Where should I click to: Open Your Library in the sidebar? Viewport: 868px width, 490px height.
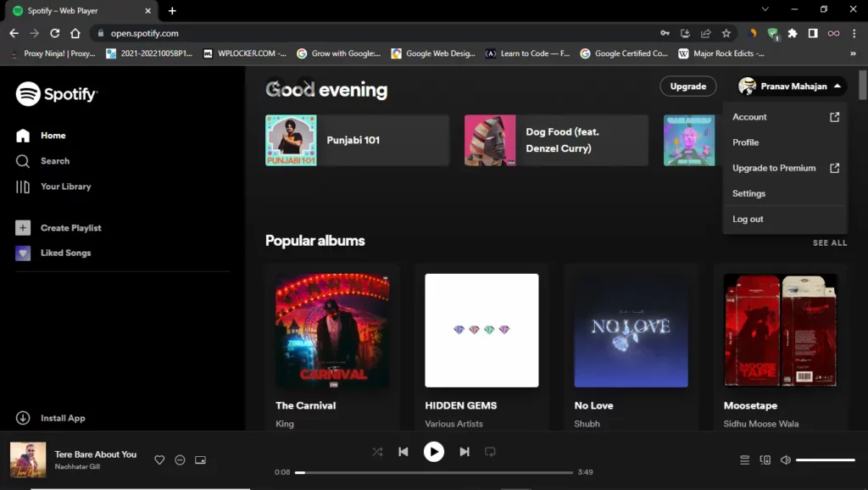53,187
